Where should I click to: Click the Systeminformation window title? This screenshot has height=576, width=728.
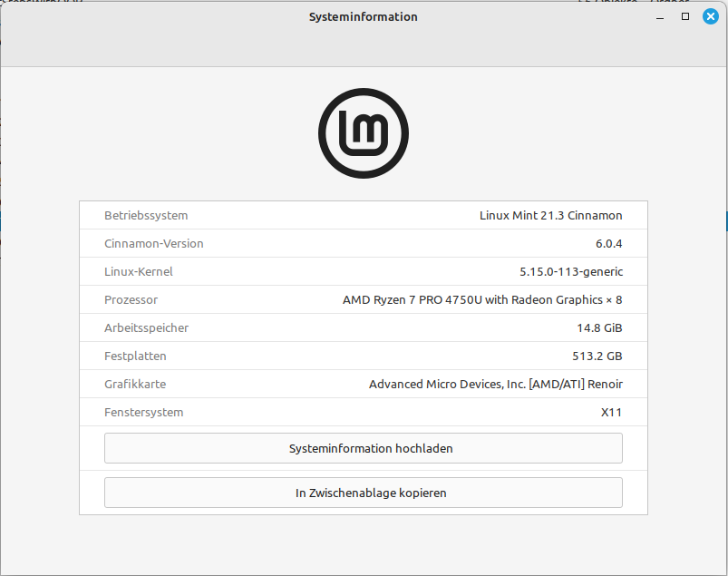click(364, 16)
